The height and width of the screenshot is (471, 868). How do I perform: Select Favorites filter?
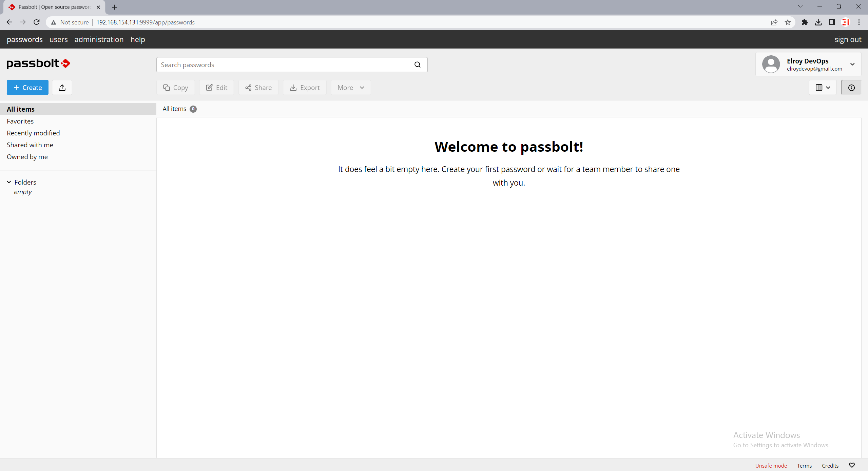[20, 121]
